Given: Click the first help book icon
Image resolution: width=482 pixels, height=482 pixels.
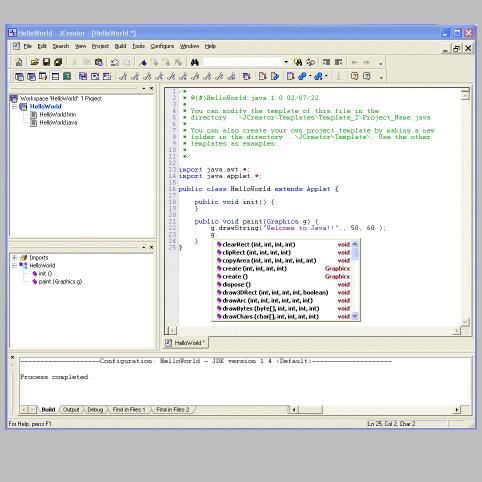Looking at the screenshot, I should 354,77.
